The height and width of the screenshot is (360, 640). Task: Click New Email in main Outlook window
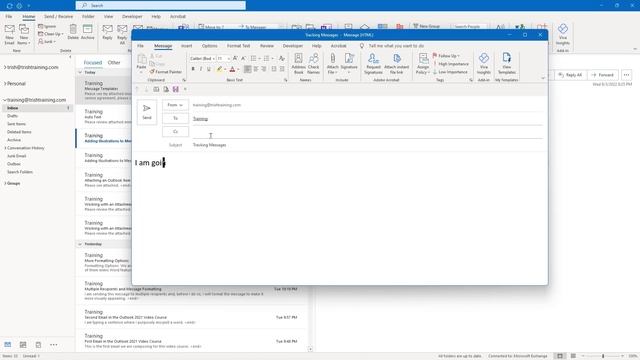click(x=9, y=35)
